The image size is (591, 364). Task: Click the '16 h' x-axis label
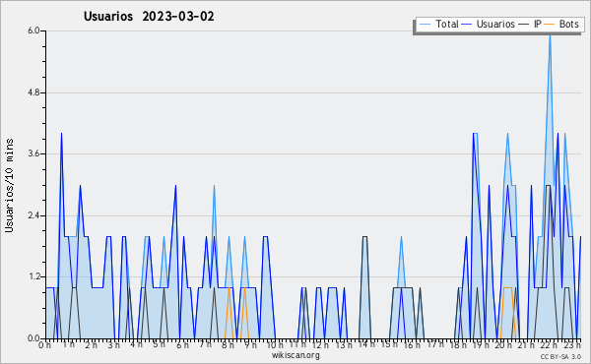pyautogui.click(x=412, y=344)
